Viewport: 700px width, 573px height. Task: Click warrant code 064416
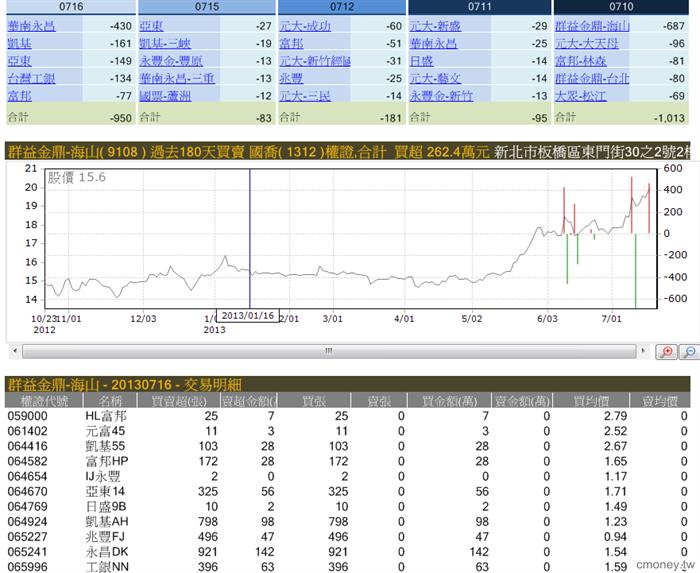pyautogui.click(x=28, y=446)
